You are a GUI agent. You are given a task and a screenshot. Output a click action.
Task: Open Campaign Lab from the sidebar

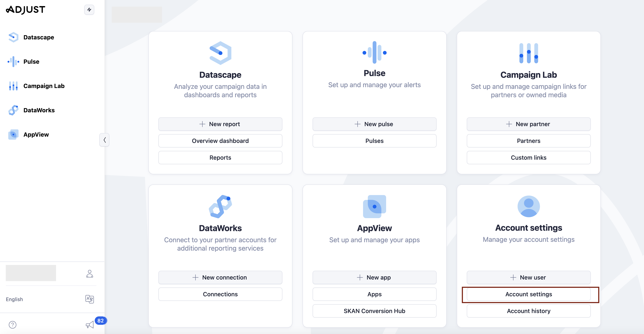click(44, 86)
